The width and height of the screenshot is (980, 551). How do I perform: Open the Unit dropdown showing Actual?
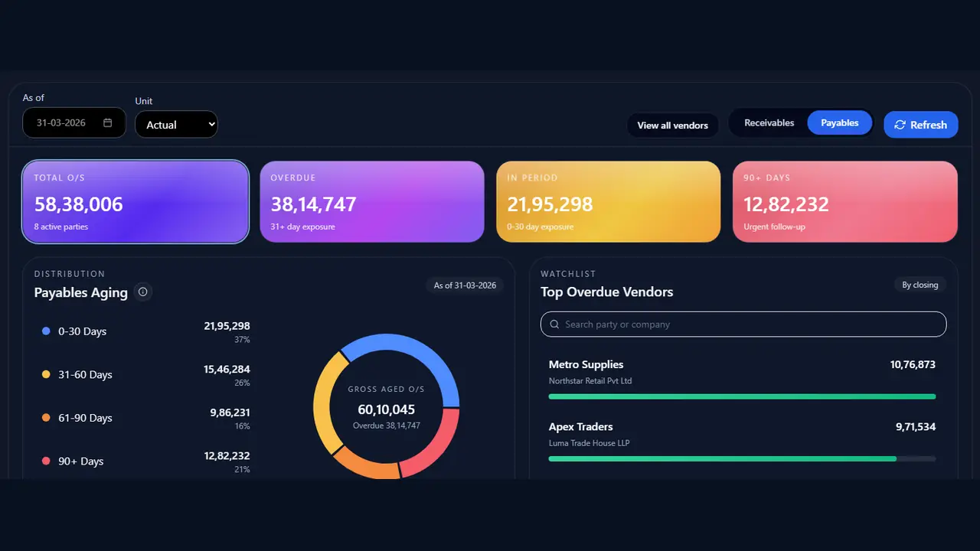coord(176,125)
